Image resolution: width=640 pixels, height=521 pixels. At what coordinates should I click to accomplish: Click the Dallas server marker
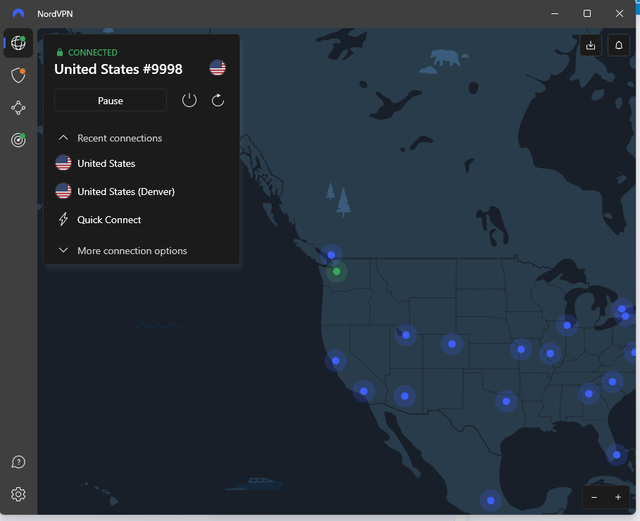coord(506,401)
